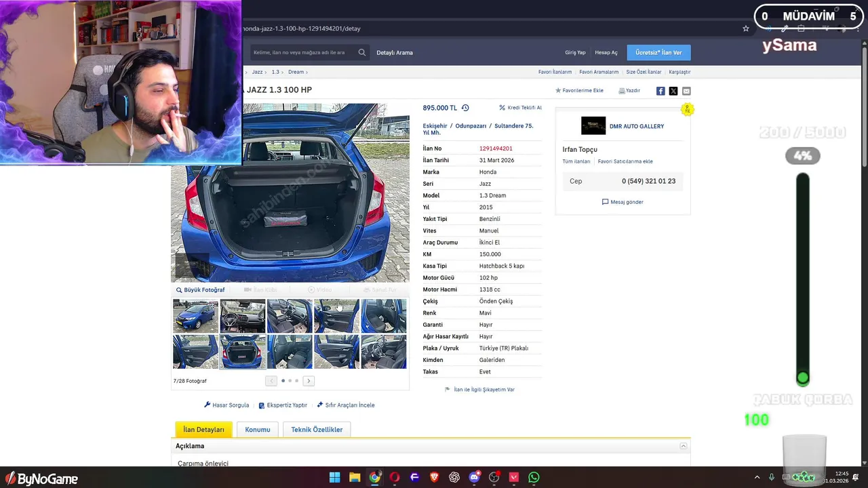The width and height of the screenshot is (868, 488).
Task: Collapse the Açıklama section
Action: pyautogui.click(x=684, y=446)
